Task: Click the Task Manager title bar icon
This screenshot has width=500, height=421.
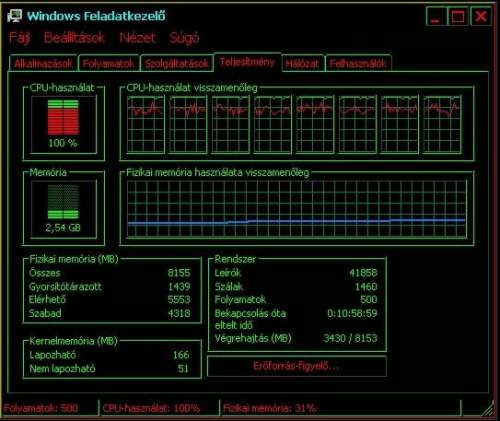Action: pos(15,16)
